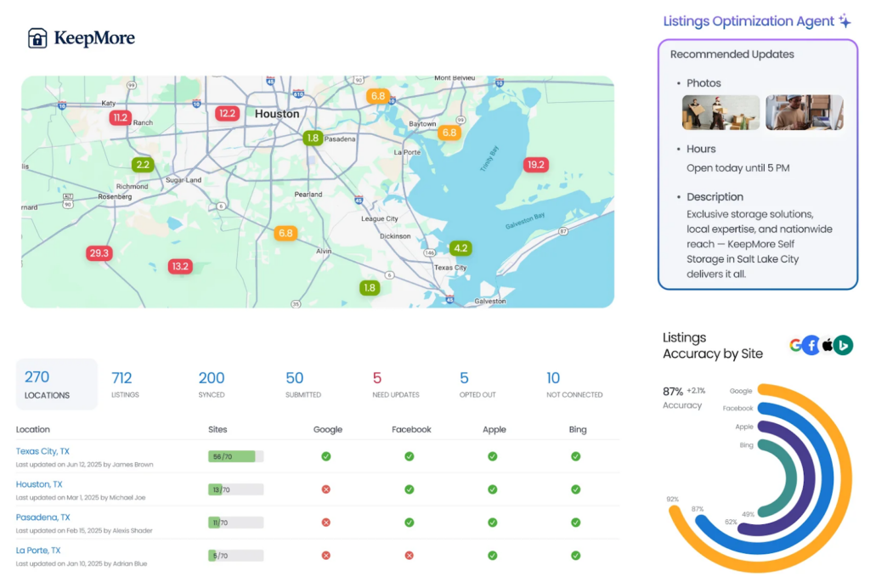Click the Google icon above the accuracy chart
Image resolution: width=870 pixels, height=588 pixels.
coord(795,345)
